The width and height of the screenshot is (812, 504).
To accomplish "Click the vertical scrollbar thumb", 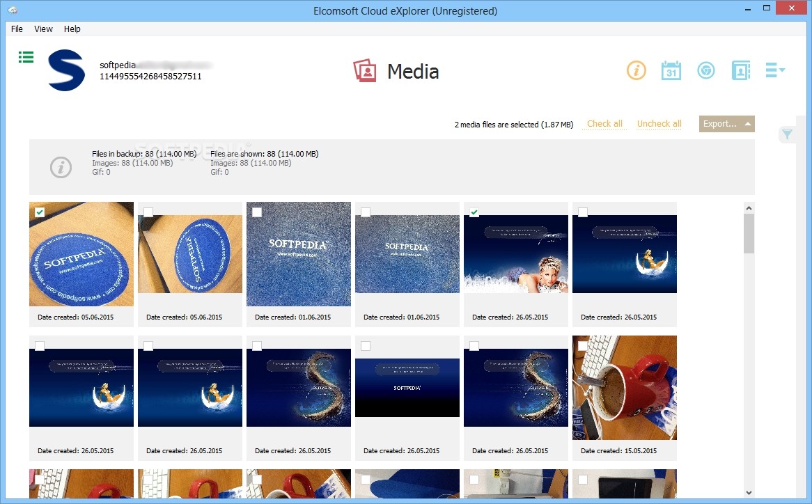I will tap(749, 233).
